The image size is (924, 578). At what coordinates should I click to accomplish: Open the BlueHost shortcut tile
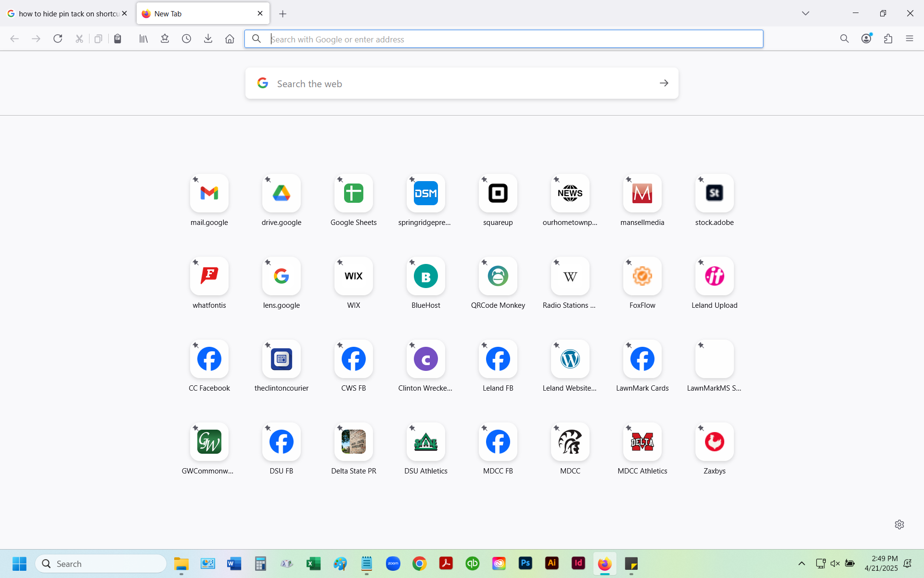(x=426, y=276)
